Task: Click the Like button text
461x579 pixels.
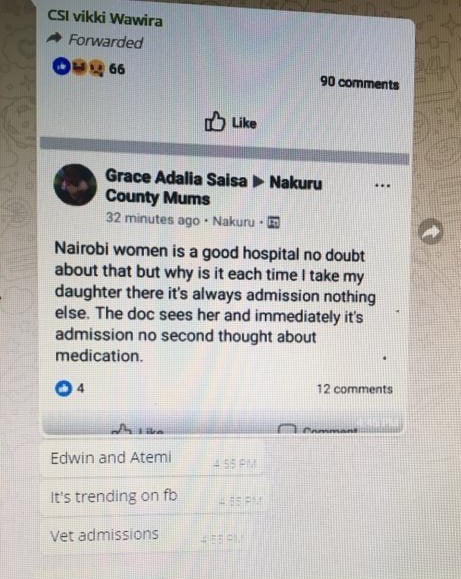Action: coord(244,123)
